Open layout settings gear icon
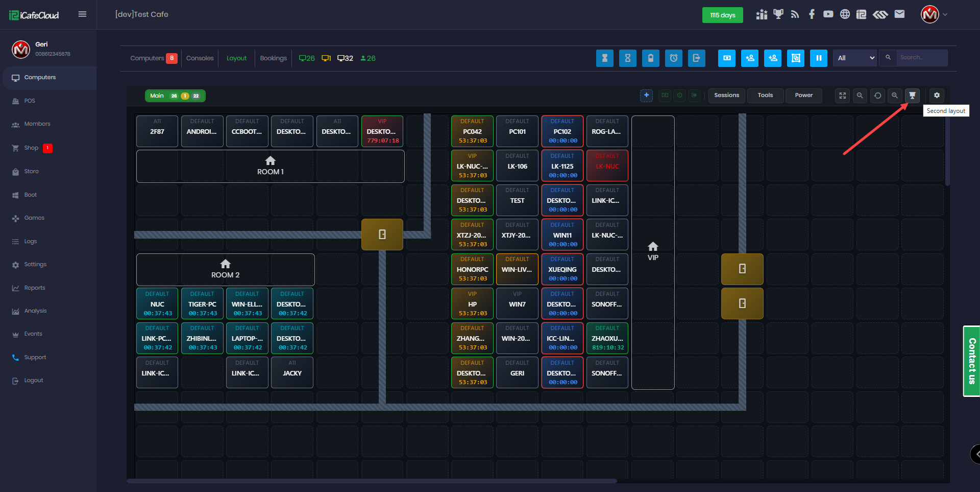This screenshot has height=492, width=980. point(937,96)
